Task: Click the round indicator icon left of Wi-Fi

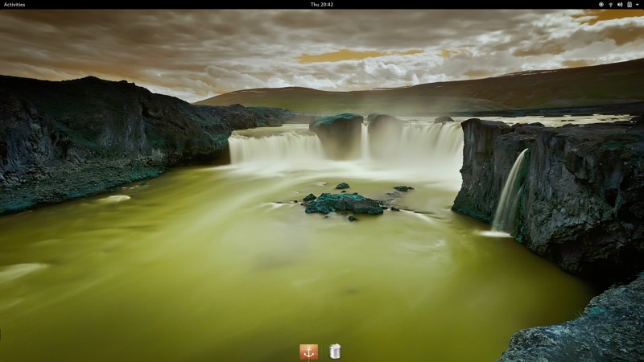Action: 601,4
